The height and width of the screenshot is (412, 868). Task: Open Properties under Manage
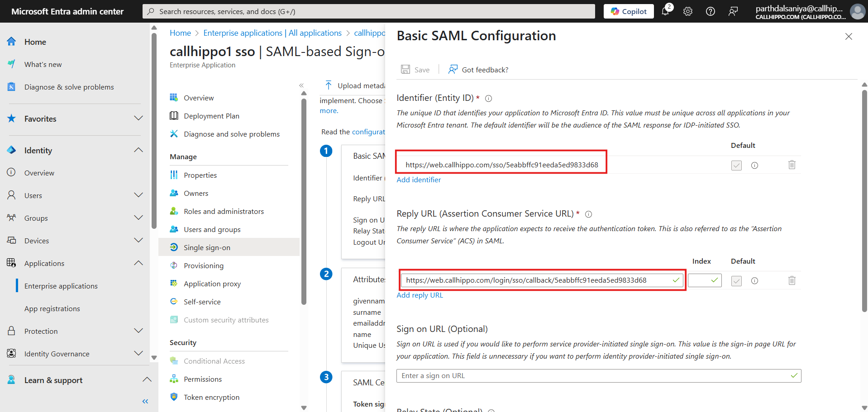[x=200, y=175]
